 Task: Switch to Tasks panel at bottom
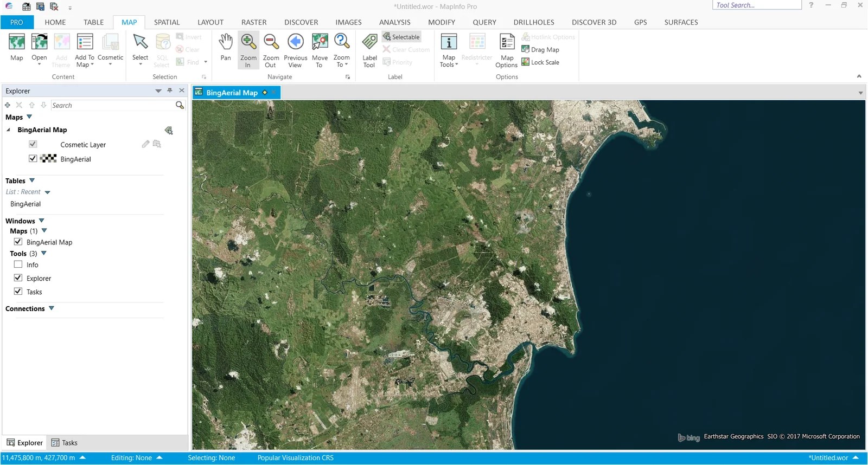tap(64, 443)
